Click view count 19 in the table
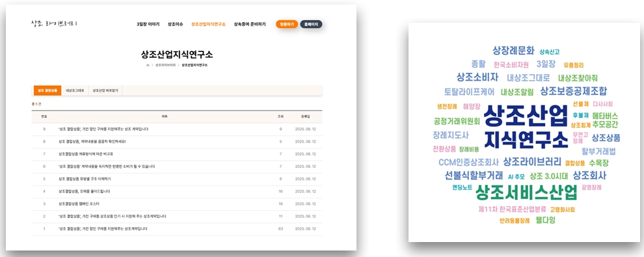 280,204
